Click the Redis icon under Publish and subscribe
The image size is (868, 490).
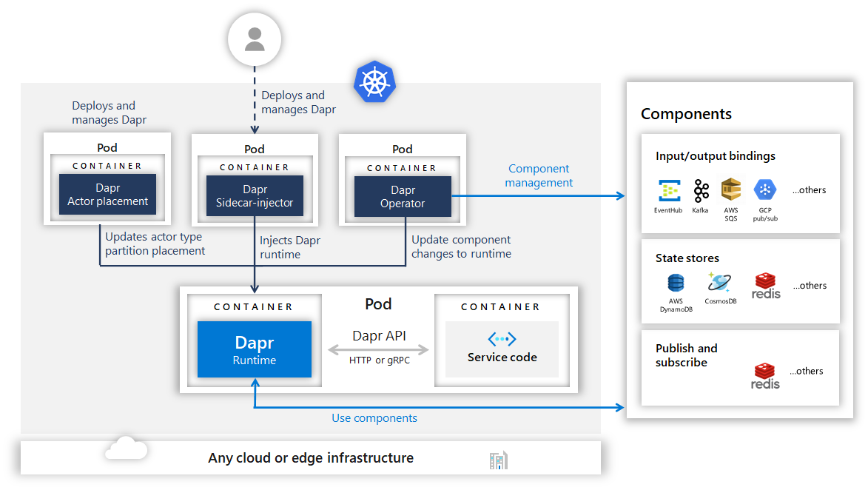pyautogui.click(x=765, y=371)
